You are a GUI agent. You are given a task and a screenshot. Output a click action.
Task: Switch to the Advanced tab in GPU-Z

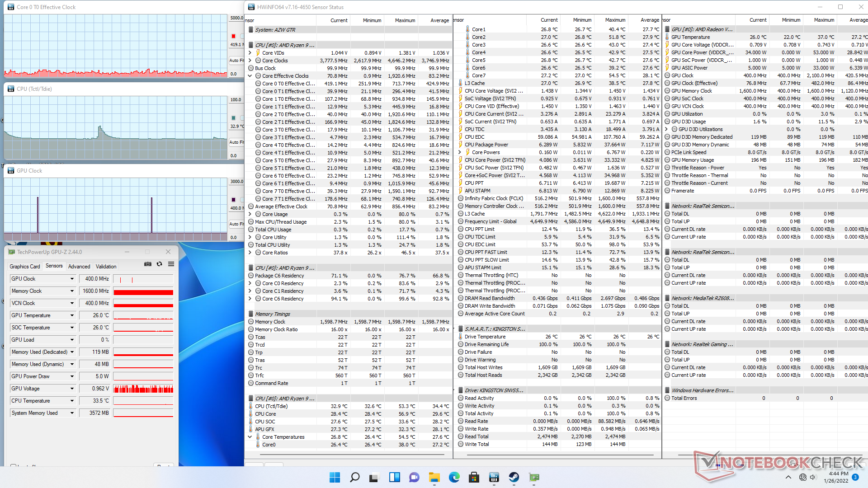[79, 267]
